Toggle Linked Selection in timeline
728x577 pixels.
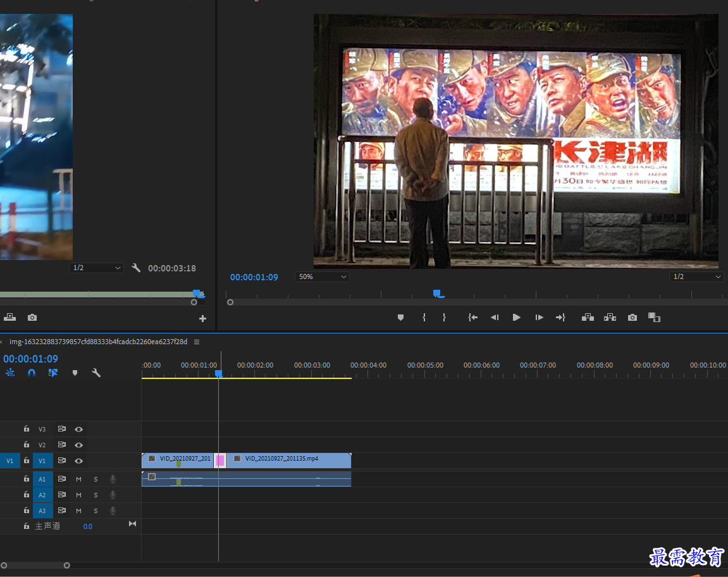53,373
